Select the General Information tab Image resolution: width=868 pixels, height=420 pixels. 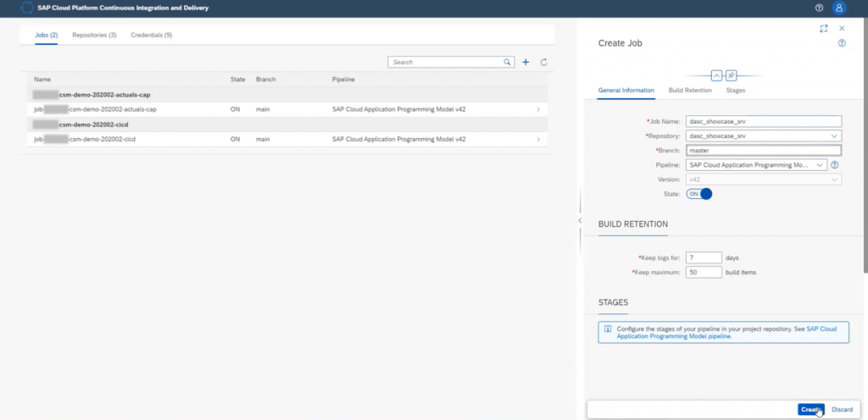(x=626, y=90)
